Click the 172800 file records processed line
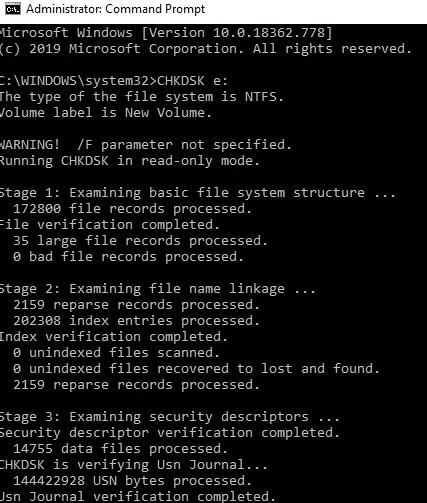The image size is (427, 503). [x=132, y=209]
